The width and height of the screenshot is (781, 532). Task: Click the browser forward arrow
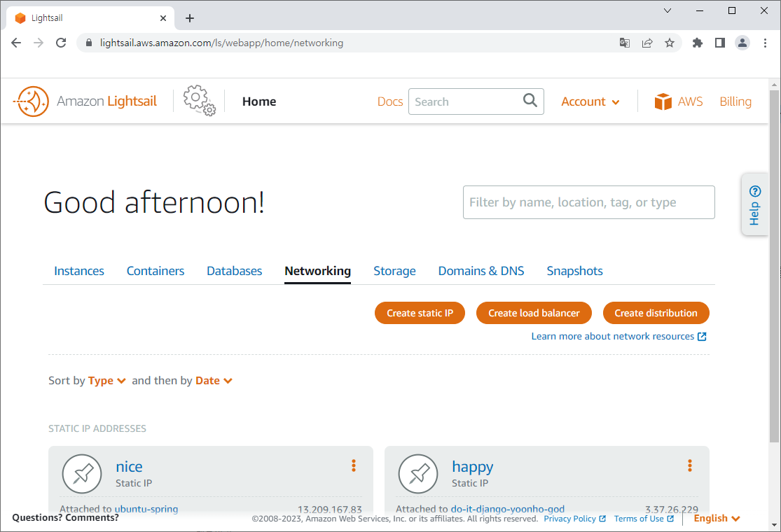coord(39,43)
